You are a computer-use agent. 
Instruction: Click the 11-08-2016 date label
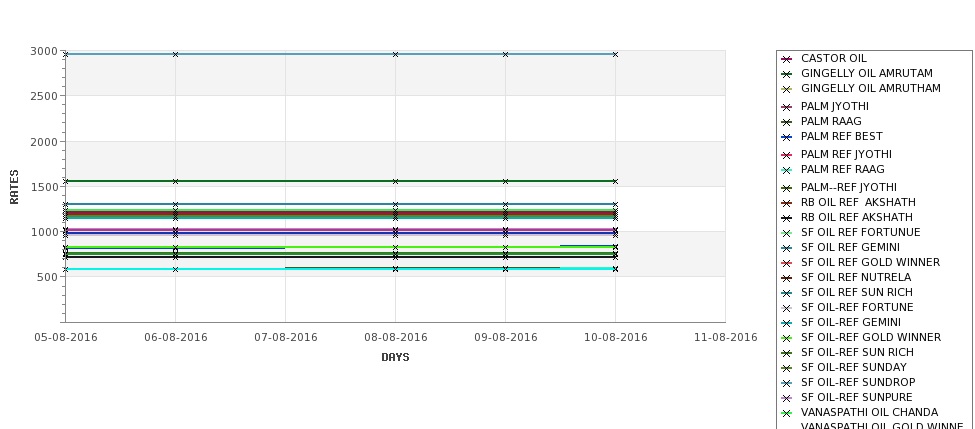coord(726,338)
